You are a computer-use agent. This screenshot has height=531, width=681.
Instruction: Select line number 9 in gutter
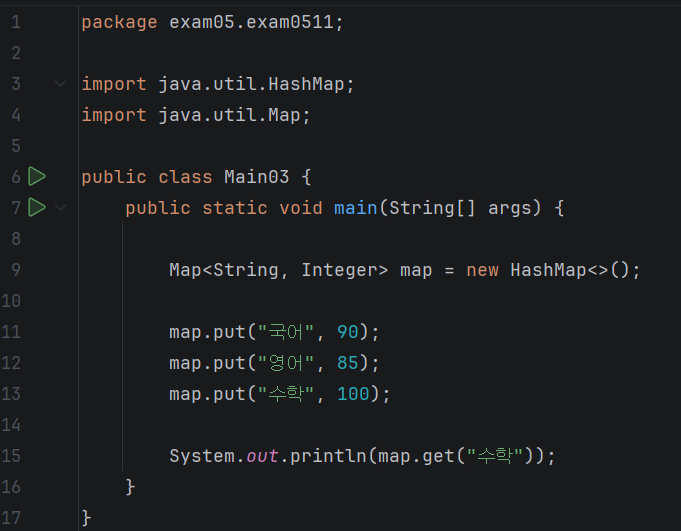[16, 270]
